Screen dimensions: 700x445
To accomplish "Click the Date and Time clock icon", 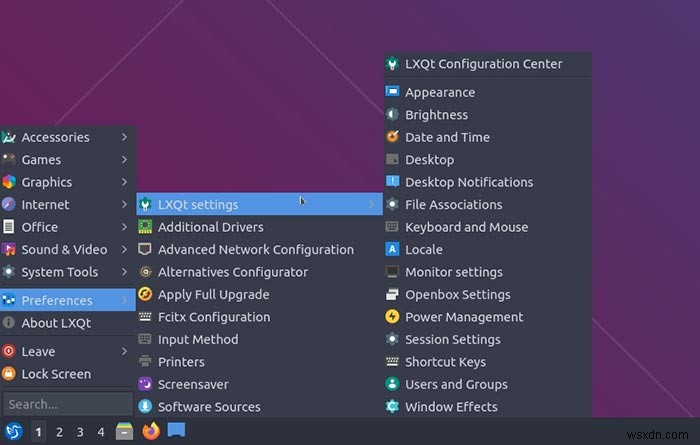I will [x=392, y=137].
